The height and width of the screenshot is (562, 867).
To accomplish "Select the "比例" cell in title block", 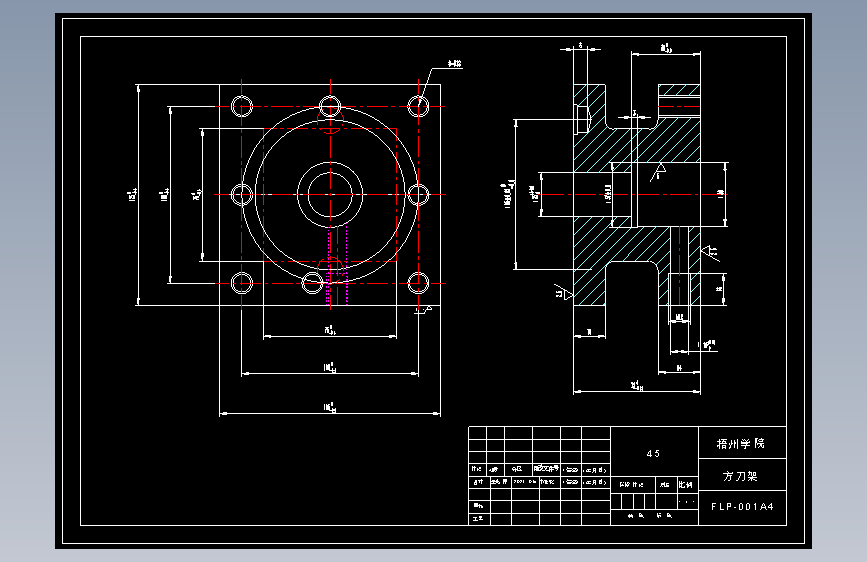I will pyautogui.click(x=686, y=485).
